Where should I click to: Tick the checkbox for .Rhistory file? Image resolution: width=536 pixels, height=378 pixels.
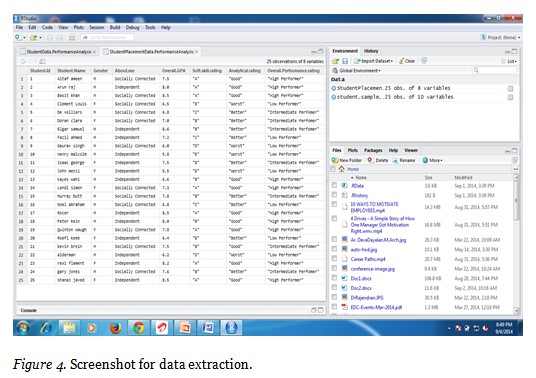pos(334,195)
